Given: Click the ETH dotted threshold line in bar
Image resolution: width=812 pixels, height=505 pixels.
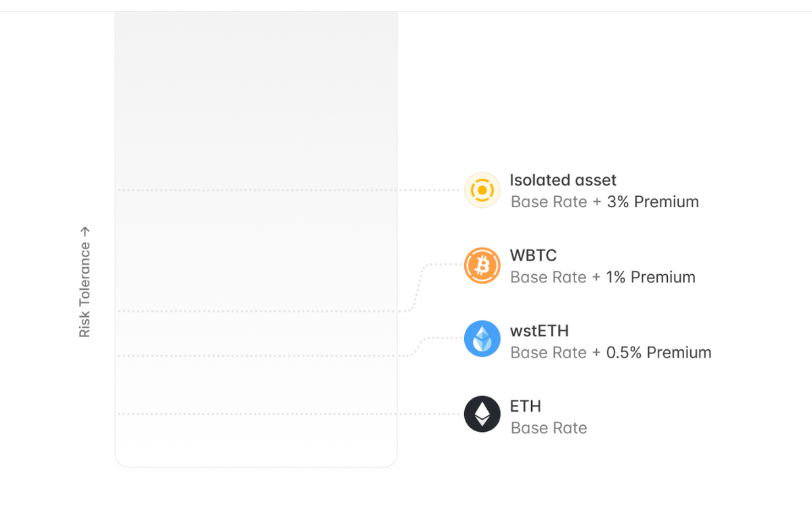Looking at the screenshot, I should (256, 414).
